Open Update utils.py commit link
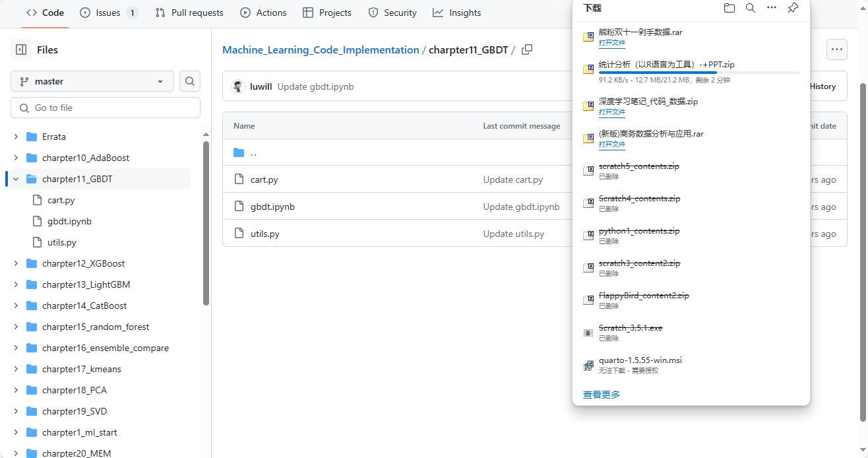The height and width of the screenshot is (458, 868). point(513,234)
